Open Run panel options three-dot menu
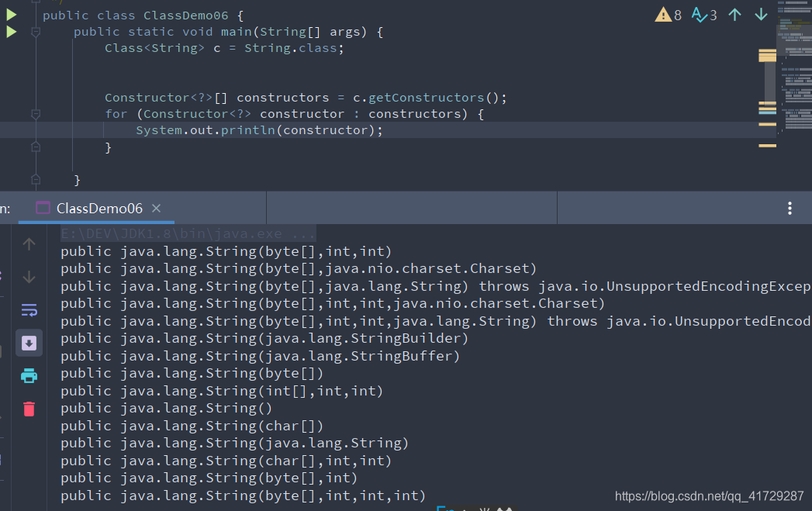 tap(790, 208)
